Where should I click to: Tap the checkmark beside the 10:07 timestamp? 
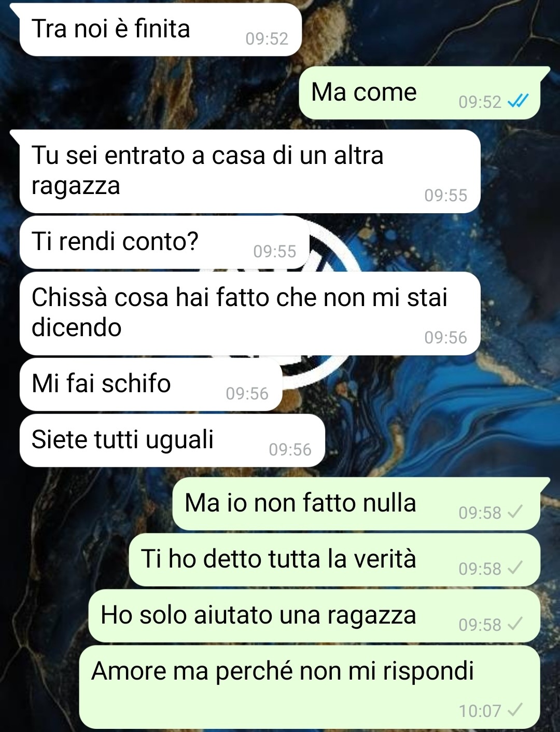point(515,710)
